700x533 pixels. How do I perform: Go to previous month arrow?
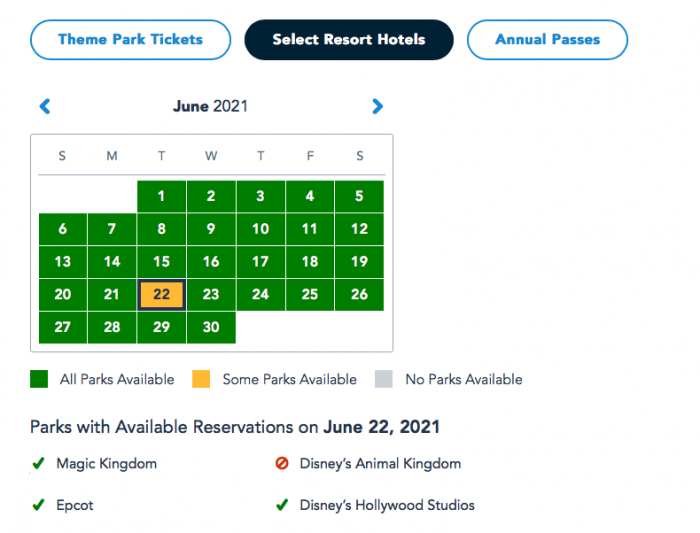(x=44, y=106)
